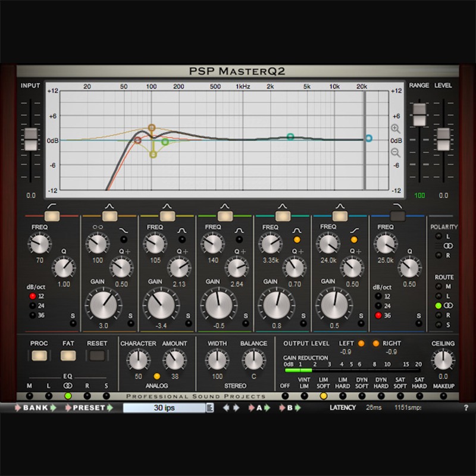This screenshot has width=476, height=476.
Task: Set ROUTE to M channel
Action: (x=439, y=286)
